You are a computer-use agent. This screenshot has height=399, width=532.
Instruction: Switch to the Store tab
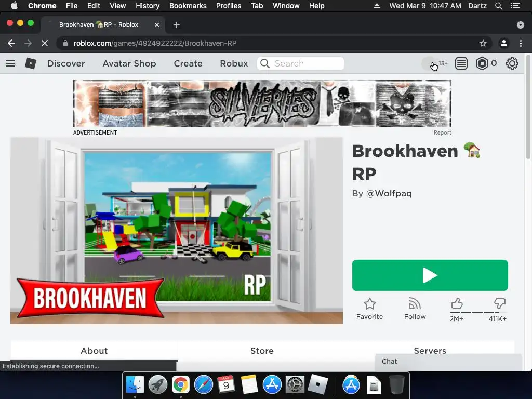262,351
